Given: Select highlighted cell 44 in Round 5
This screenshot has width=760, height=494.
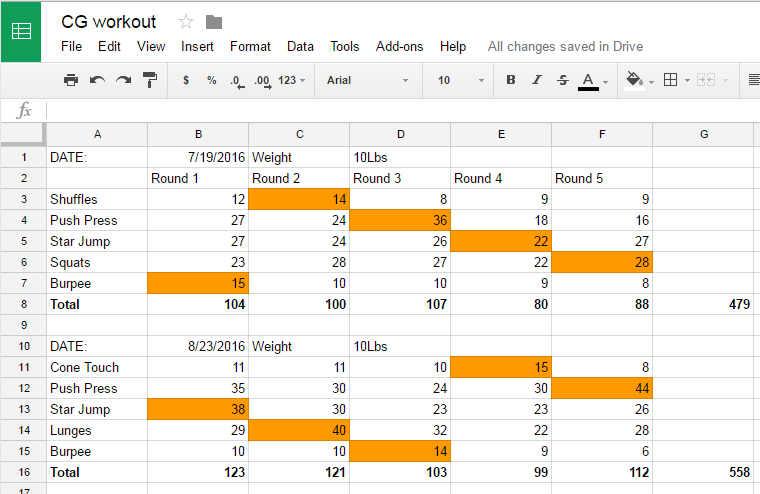Looking at the screenshot, I should (x=602, y=388).
